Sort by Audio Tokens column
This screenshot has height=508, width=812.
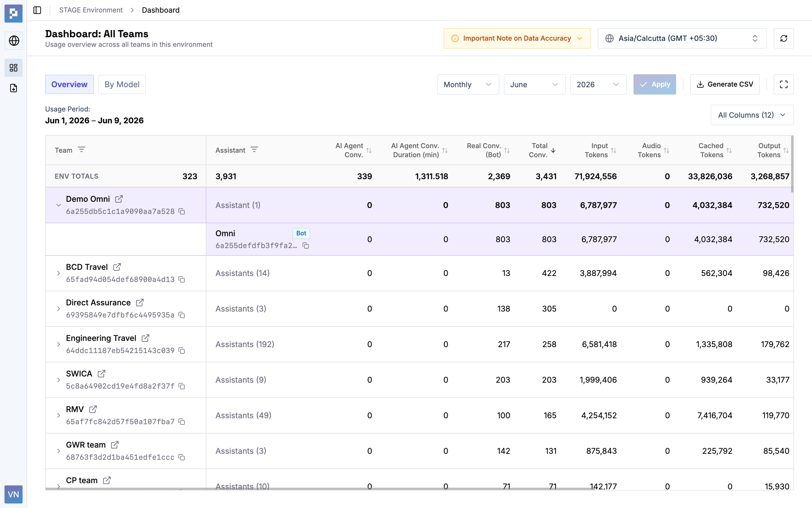pyautogui.click(x=667, y=150)
